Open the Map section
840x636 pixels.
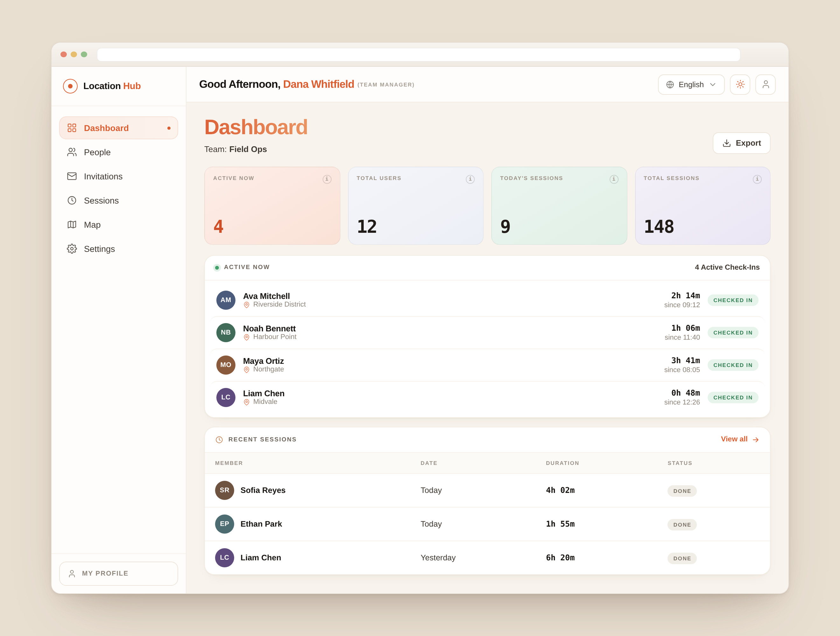118,225
